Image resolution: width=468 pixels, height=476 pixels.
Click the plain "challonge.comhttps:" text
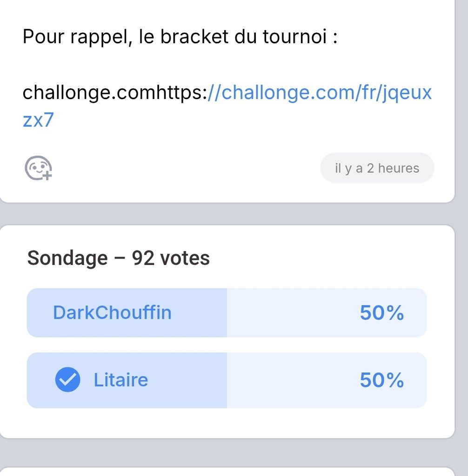[x=114, y=93]
